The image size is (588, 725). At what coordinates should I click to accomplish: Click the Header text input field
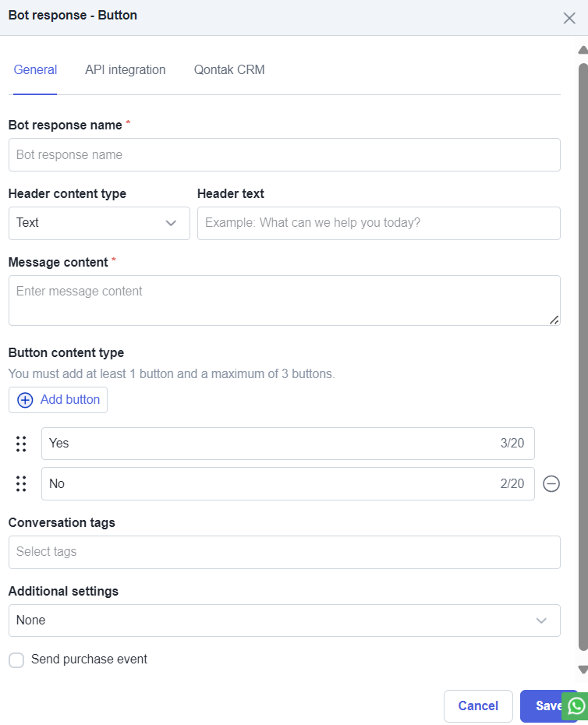click(378, 223)
